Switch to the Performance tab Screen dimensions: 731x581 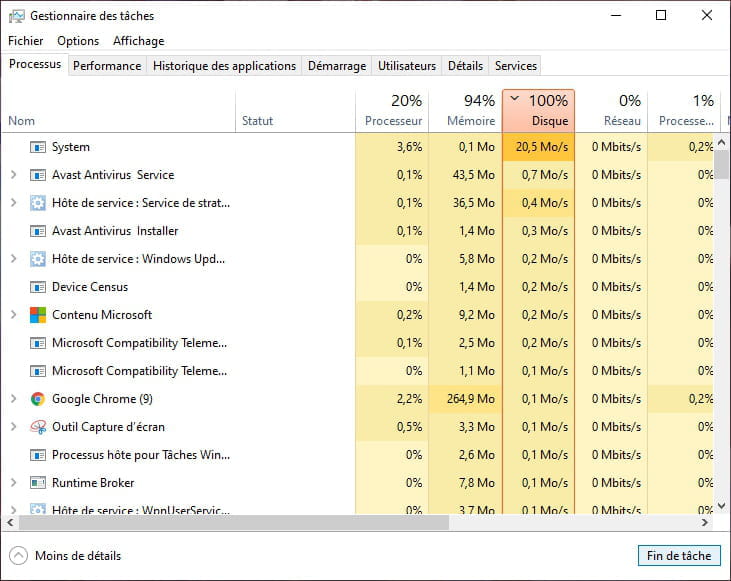[107, 65]
